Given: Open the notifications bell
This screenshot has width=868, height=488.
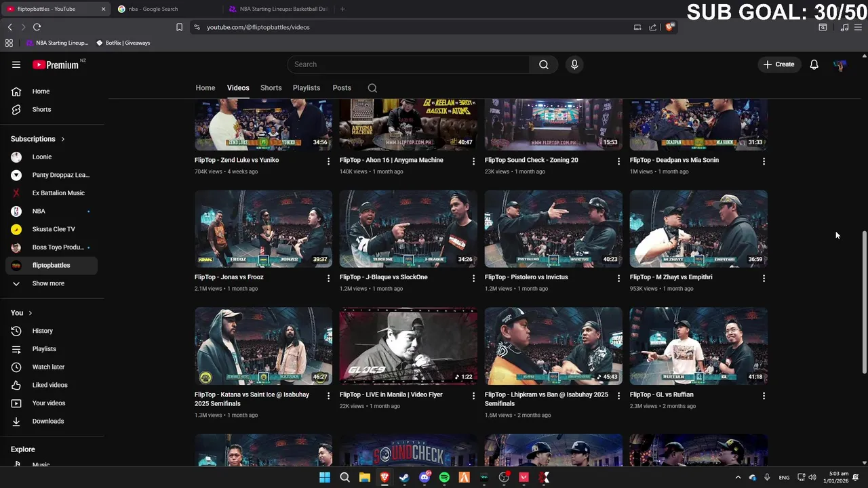Looking at the screenshot, I should 814,64.
